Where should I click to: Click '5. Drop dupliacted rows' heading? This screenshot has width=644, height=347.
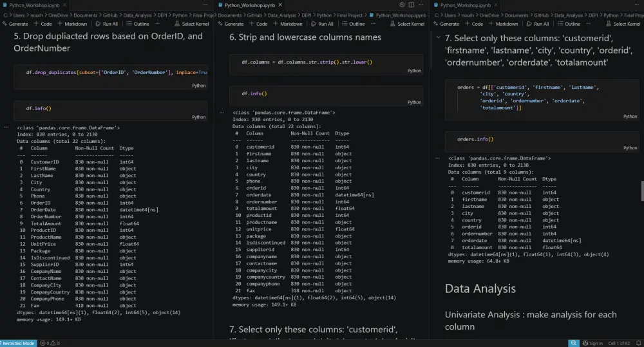click(x=108, y=42)
